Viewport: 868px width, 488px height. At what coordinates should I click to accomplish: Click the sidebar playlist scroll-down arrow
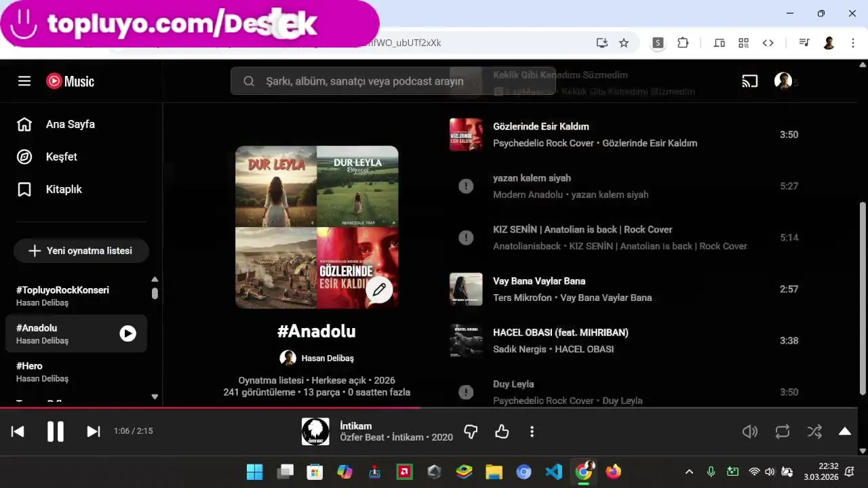click(155, 397)
